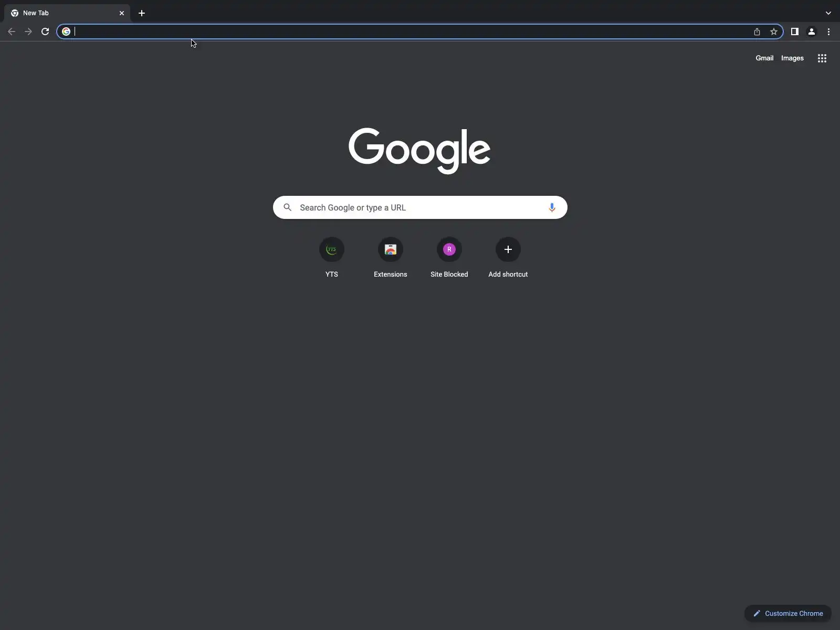The height and width of the screenshot is (630, 840).
Task: Open the Chrome profile menu
Action: click(x=812, y=31)
